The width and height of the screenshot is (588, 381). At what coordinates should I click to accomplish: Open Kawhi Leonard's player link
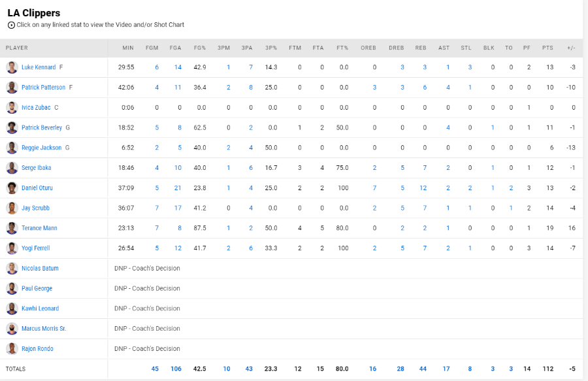click(x=40, y=308)
